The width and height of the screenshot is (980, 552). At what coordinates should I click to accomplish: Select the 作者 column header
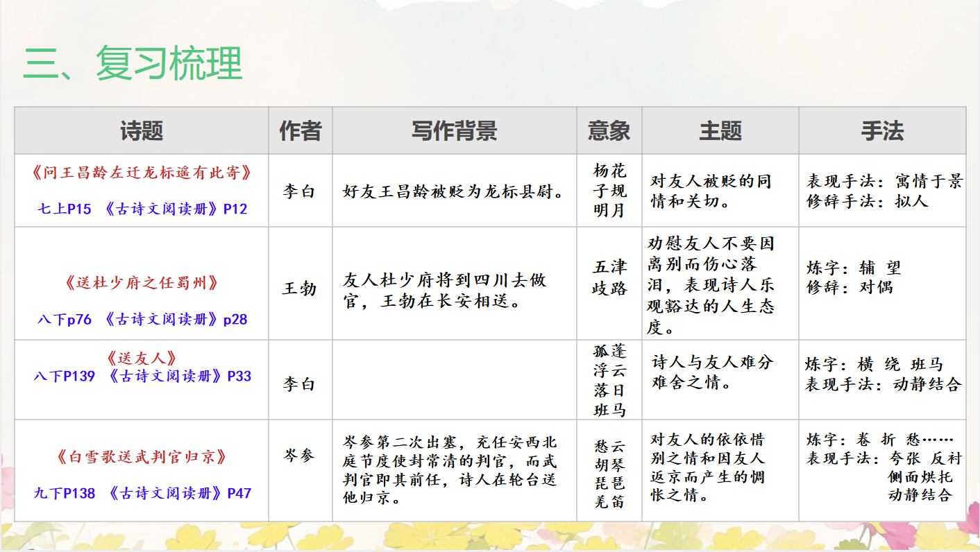coord(300,130)
